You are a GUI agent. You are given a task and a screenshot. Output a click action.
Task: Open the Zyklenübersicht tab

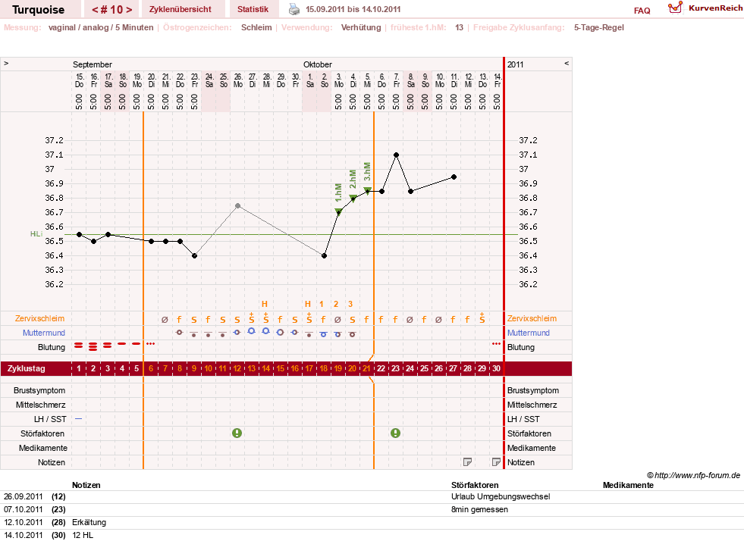click(x=181, y=9)
